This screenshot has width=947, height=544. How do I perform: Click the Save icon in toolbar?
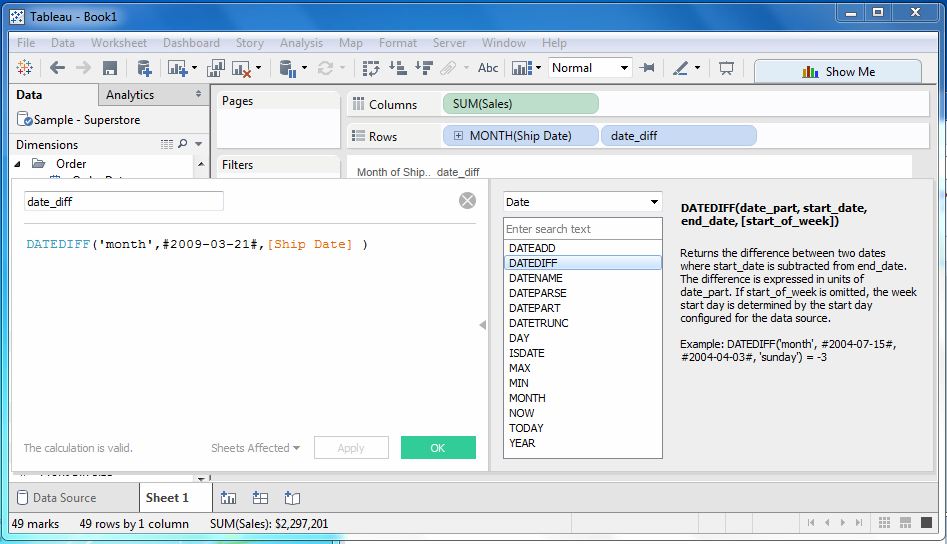pos(110,68)
